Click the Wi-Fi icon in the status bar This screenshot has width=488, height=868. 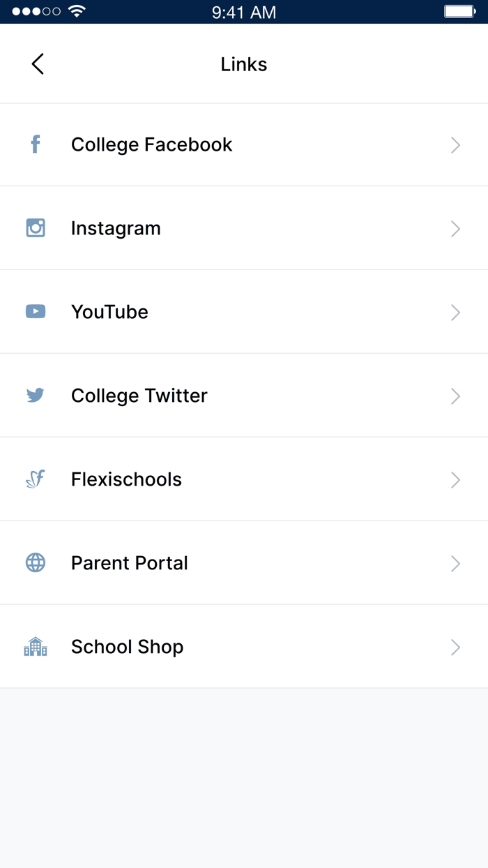pos(75,11)
